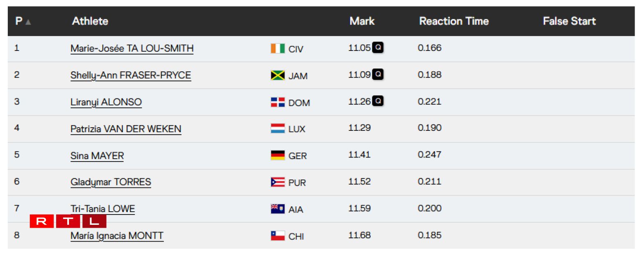Click the red RTL logo
Screen dimensions: 644x258
68,221
